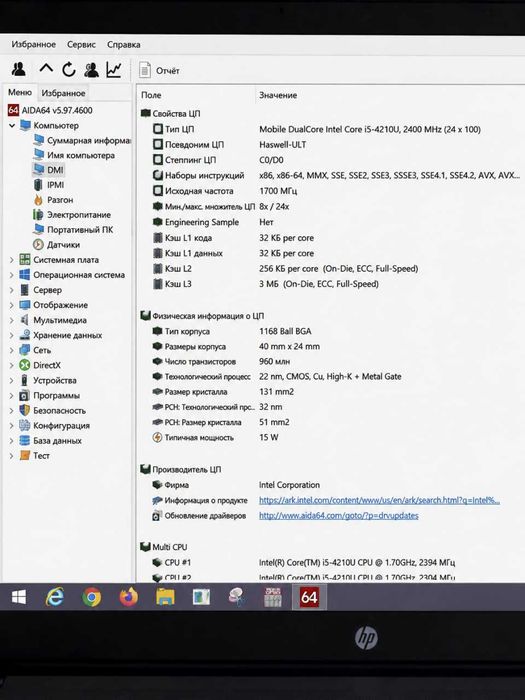Click the Тест icon
This screenshot has width=525, height=700.
pos(25,456)
